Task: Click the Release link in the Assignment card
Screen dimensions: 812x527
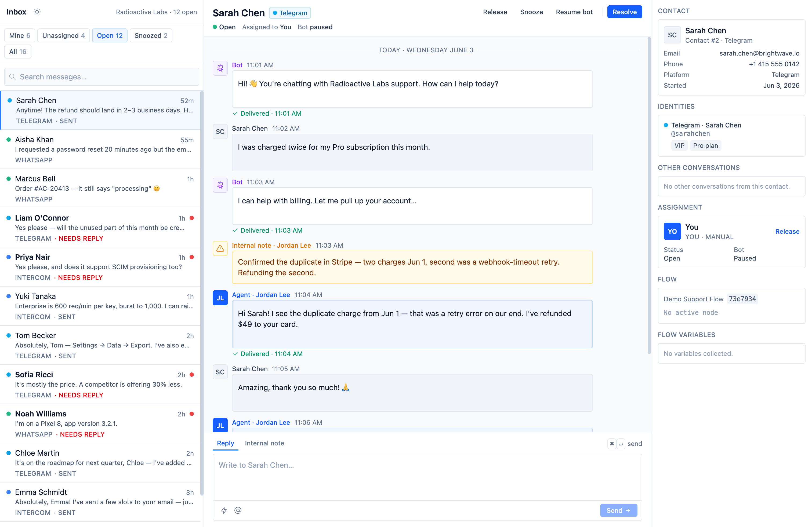Action: [788, 232]
